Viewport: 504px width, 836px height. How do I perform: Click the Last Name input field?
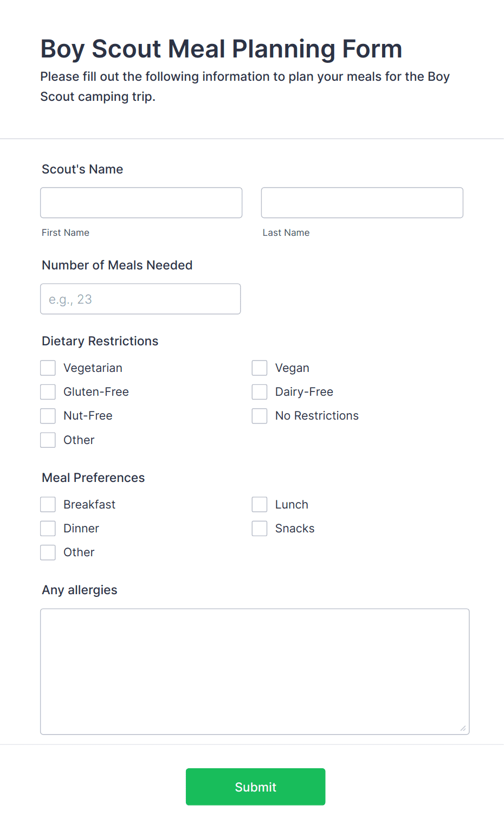tap(361, 202)
